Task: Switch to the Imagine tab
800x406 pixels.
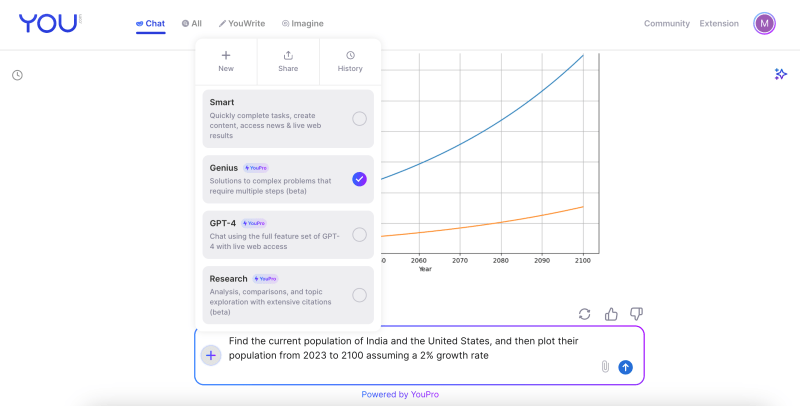Action: [303, 23]
